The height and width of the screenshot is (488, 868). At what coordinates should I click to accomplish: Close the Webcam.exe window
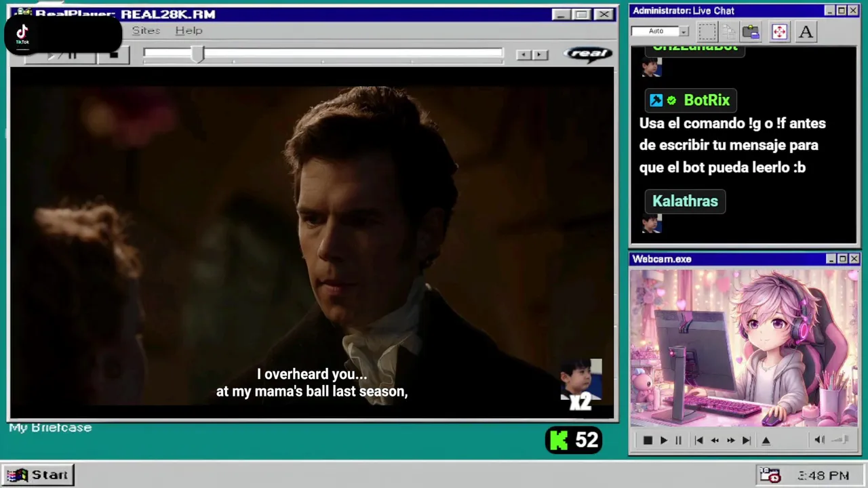(x=854, y=259)
